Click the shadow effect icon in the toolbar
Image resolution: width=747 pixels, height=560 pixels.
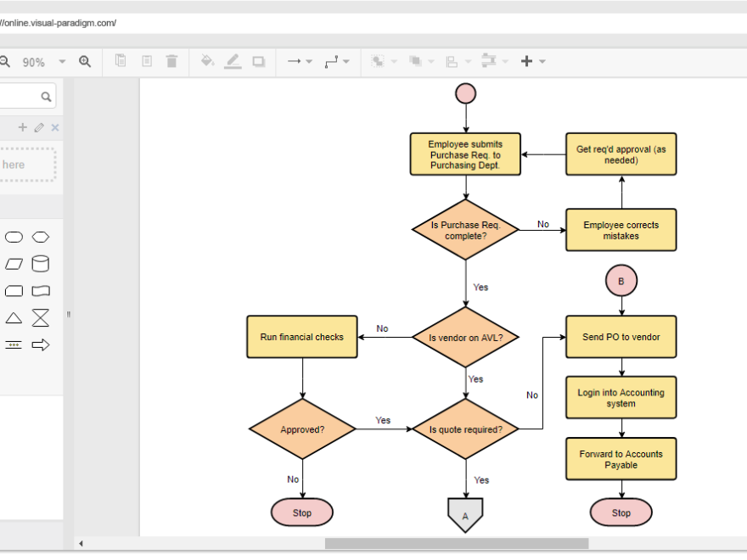tap(258, 61)
